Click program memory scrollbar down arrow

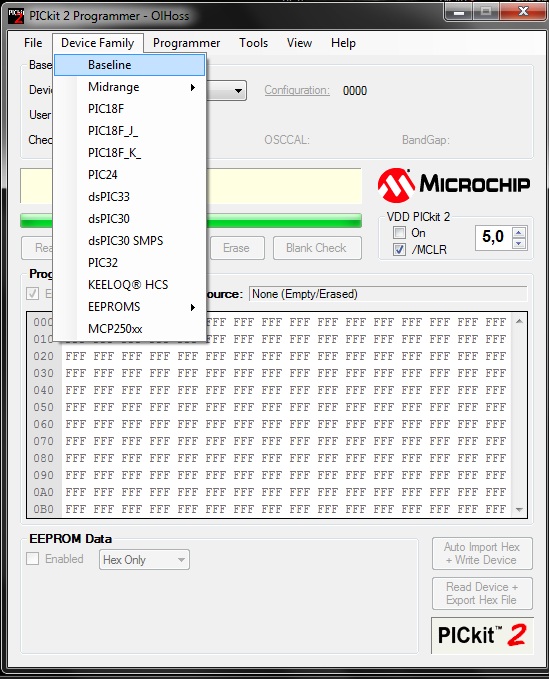coord(520,510)
